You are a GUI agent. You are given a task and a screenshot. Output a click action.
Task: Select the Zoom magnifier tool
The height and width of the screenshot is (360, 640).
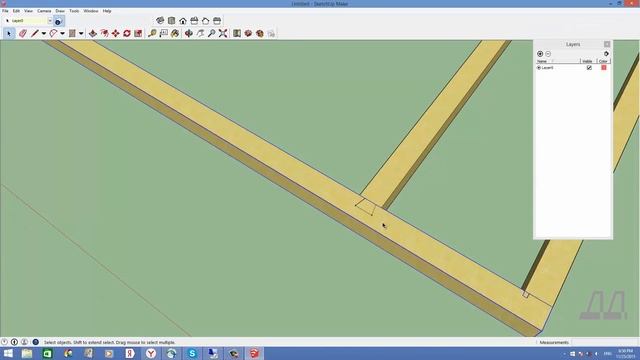tap(211, 33)
